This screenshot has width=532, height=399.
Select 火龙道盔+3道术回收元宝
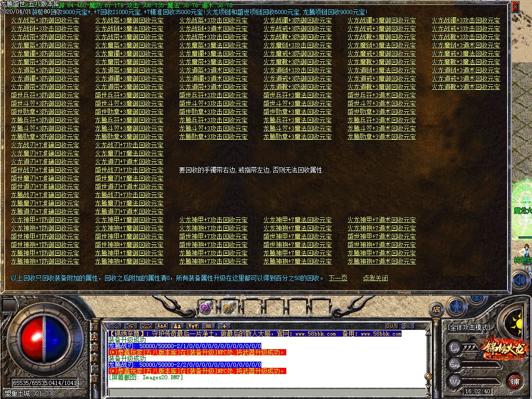(x=213, y=70)
